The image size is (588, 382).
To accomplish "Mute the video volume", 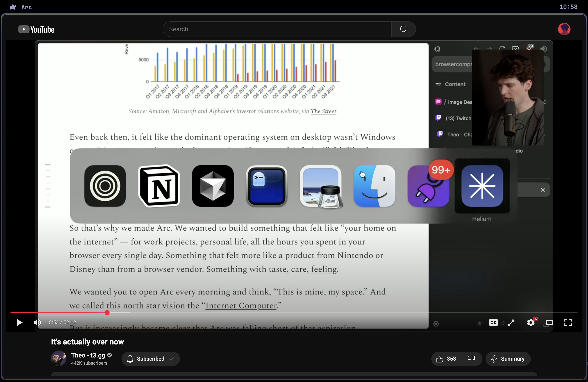I will (37, 323).
